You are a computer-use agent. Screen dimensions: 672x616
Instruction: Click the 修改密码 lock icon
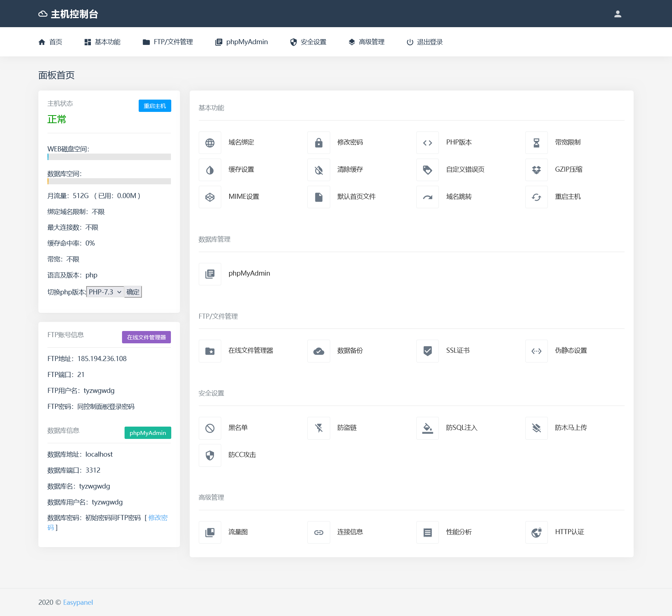click(x=319, y=143)
